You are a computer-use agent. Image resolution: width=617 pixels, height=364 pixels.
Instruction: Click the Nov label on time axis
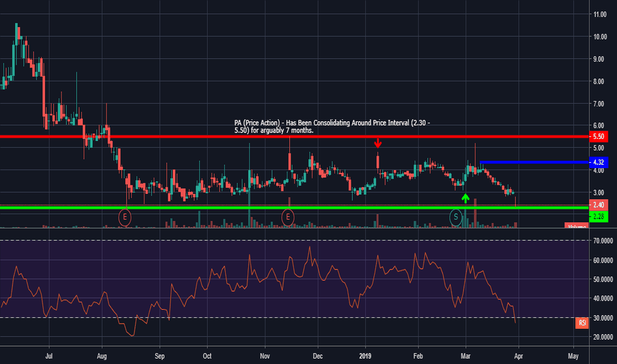pyautogui.click(x=265, y=356)
